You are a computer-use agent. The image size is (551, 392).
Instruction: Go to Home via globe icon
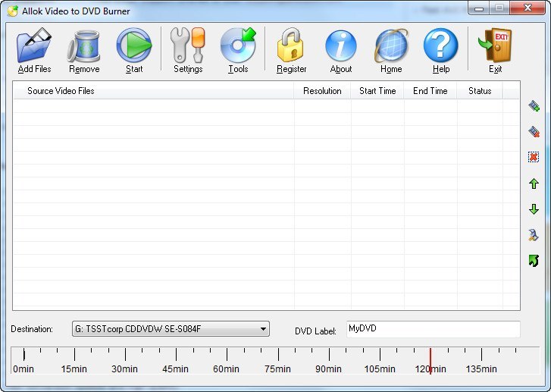[x=391, y=46]
